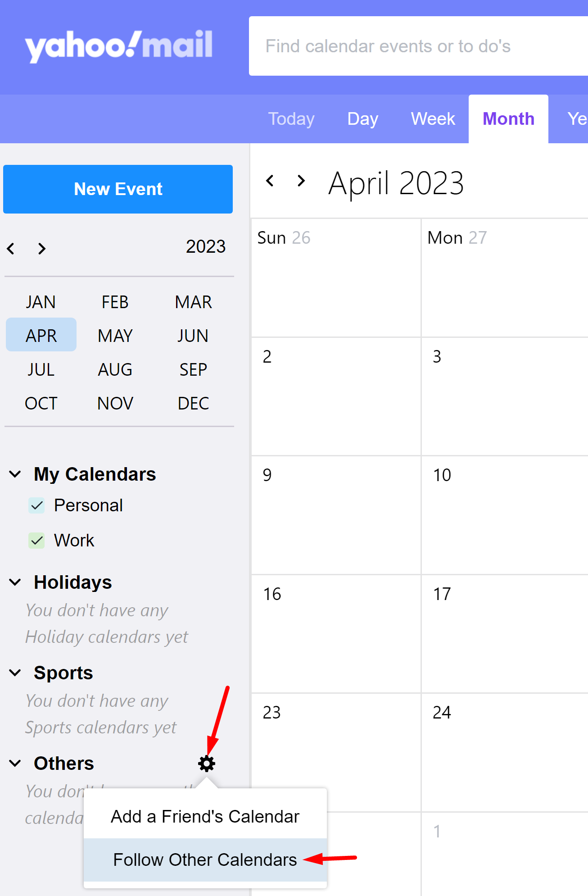
Task: Click the Yahoo Mail logo
Action: 119,45
